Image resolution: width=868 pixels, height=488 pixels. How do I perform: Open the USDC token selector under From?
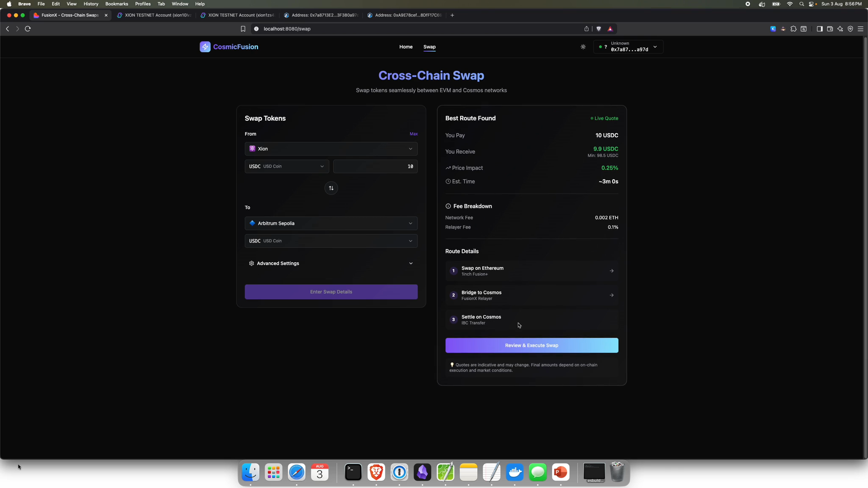[286, 166]
